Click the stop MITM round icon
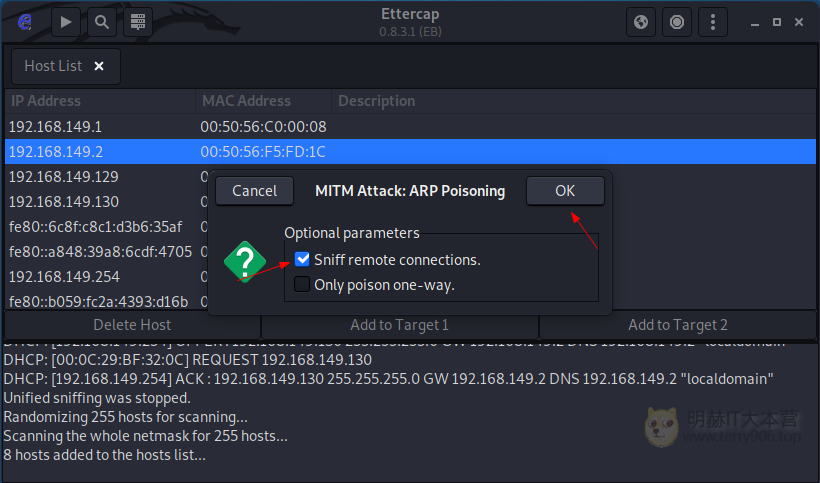The height and width of the screenshot is (483, 820). click(677, 22)
